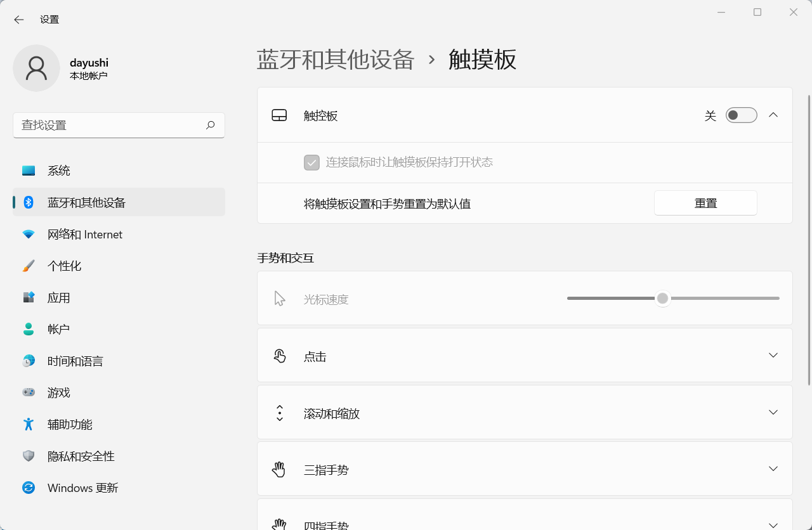Screen dimensions: 812x530
Task: Click the 重置 button
Action: (705, 204)
